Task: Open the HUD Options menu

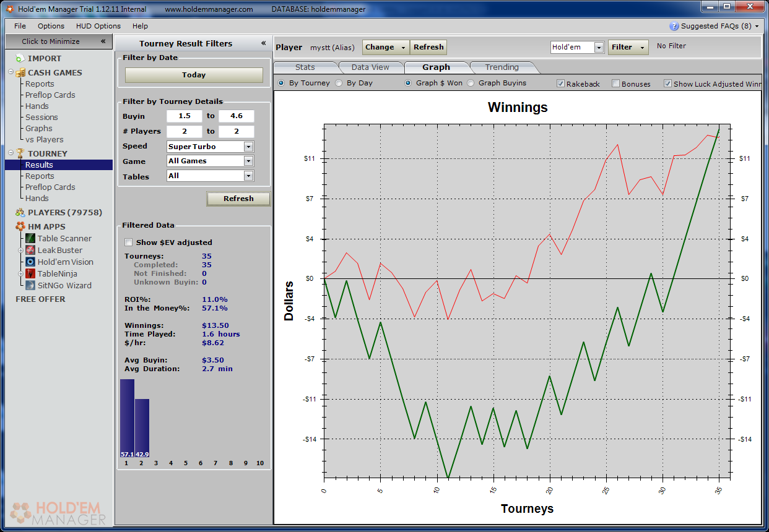Action: pyautogui.click(x=98, y=26)
